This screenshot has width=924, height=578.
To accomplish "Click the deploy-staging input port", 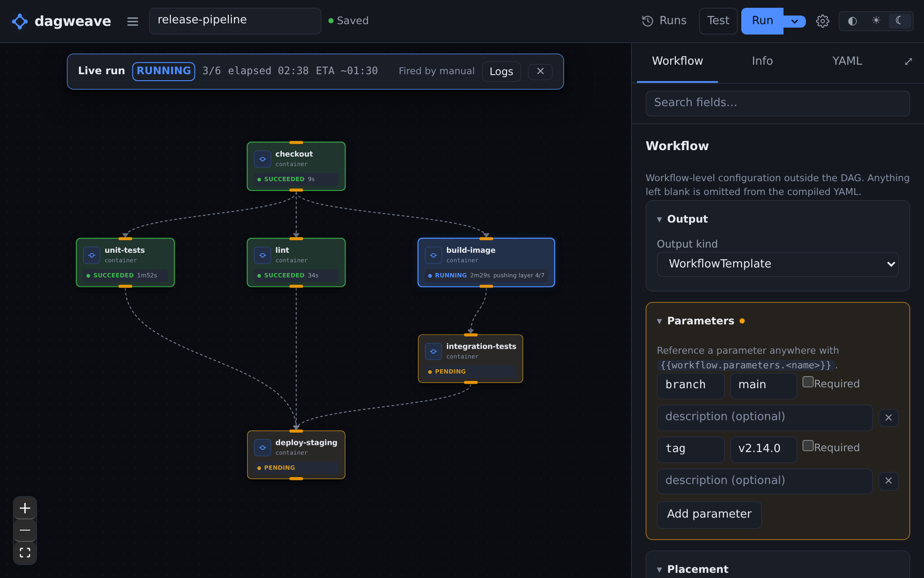I will (296, 431).
